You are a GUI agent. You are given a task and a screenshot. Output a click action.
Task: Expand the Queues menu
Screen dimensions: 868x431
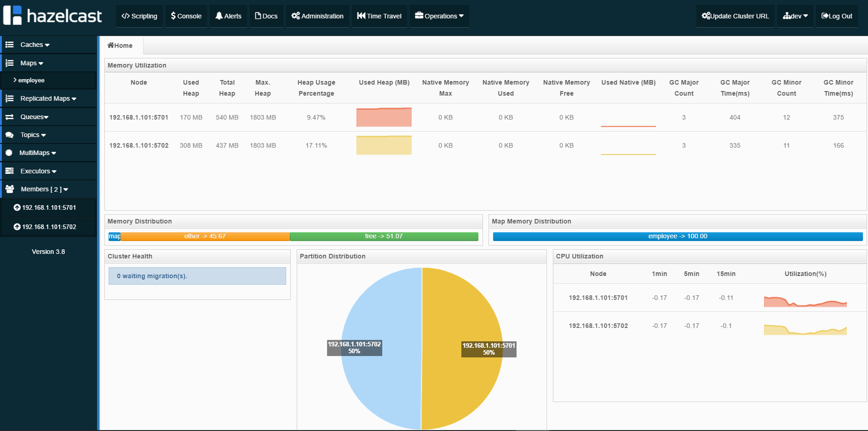click(x=49, y=117)
